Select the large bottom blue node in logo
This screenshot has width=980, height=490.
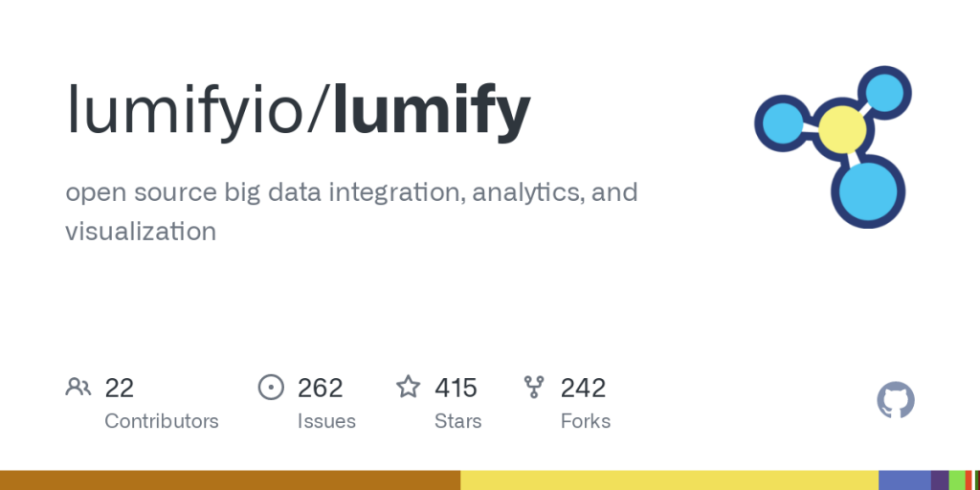tap(868, 192)
